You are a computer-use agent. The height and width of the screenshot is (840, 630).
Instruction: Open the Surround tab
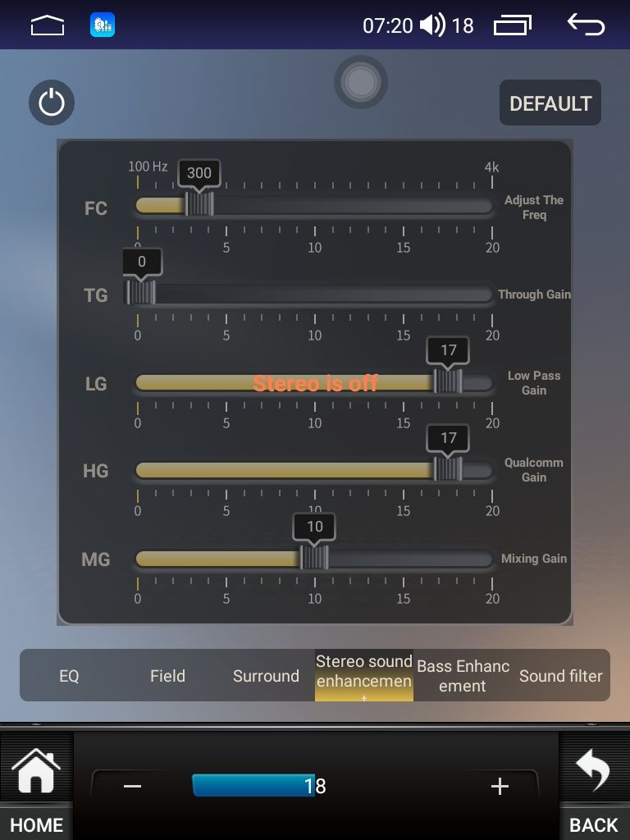(266, 676)
